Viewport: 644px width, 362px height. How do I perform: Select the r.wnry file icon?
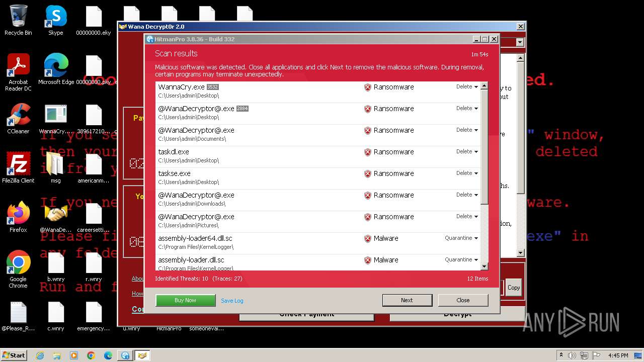coord(94,266)
